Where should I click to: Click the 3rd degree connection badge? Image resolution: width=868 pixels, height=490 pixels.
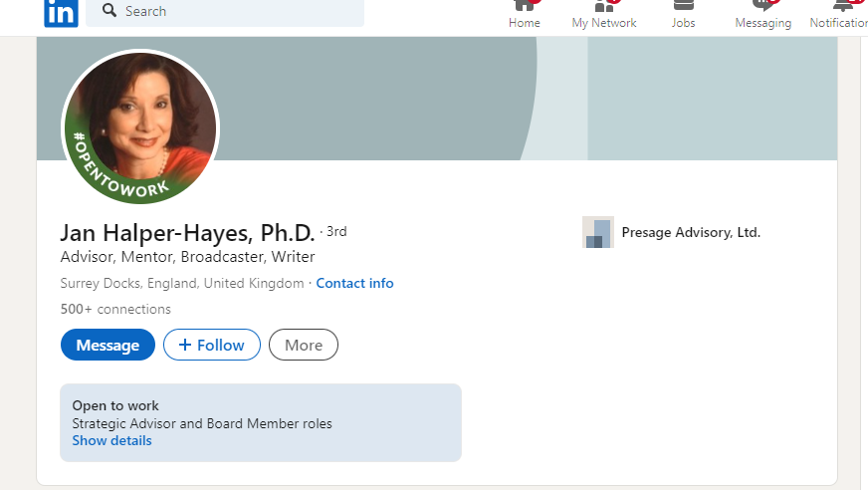(x=336, y=231)
